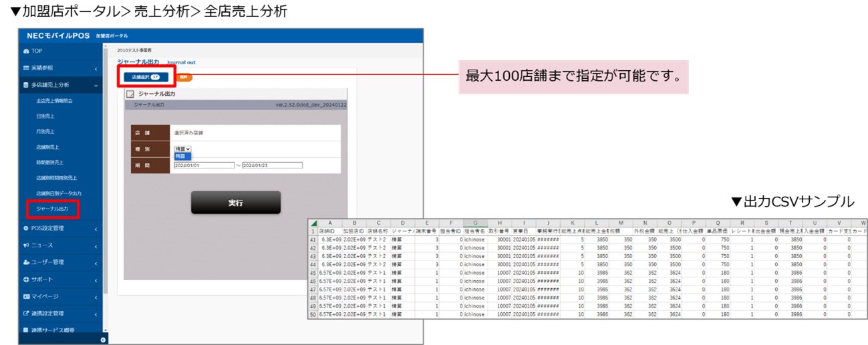Click the 店舗名称 header cell
Screen dimensions: 868x345
tap(378, 231)
